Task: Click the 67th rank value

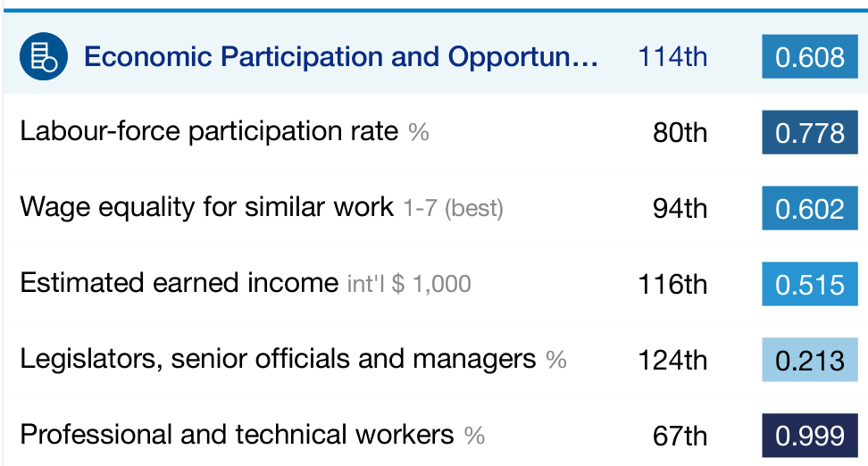Action: pos(680,437)
